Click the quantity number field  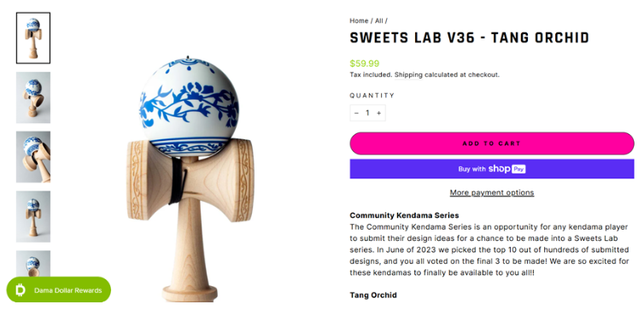(367, 113)
